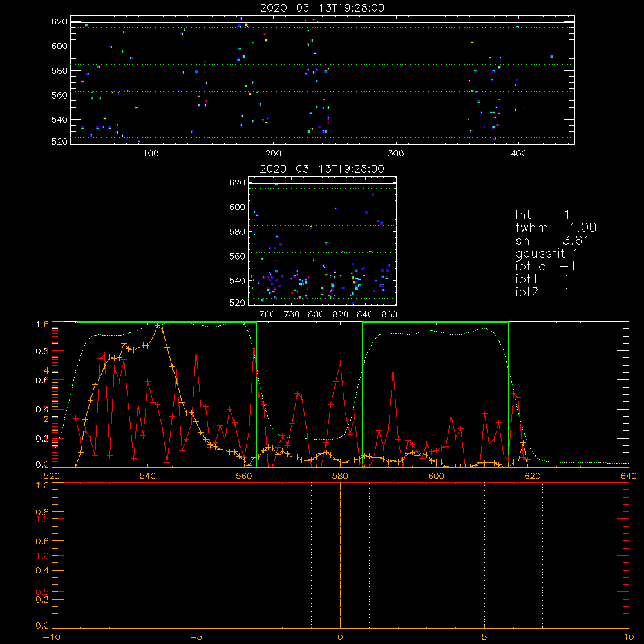Click x-axis label 820 on middle plot
Image resolution: width=644 pixels, height=644 pixels.
341,315
